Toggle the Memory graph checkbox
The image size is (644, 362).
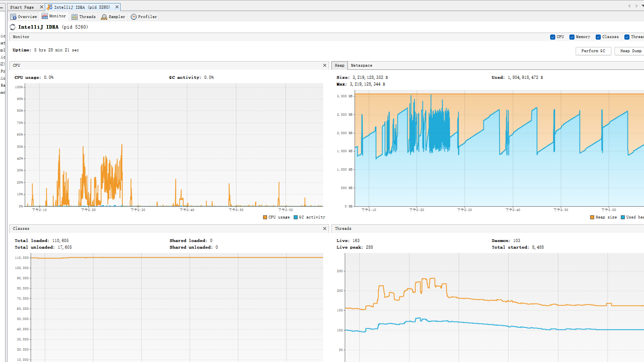(572, 37)
